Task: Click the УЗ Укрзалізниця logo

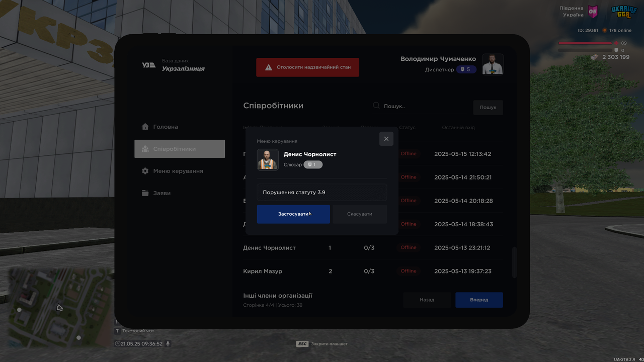Action: (x=148, y=65)
